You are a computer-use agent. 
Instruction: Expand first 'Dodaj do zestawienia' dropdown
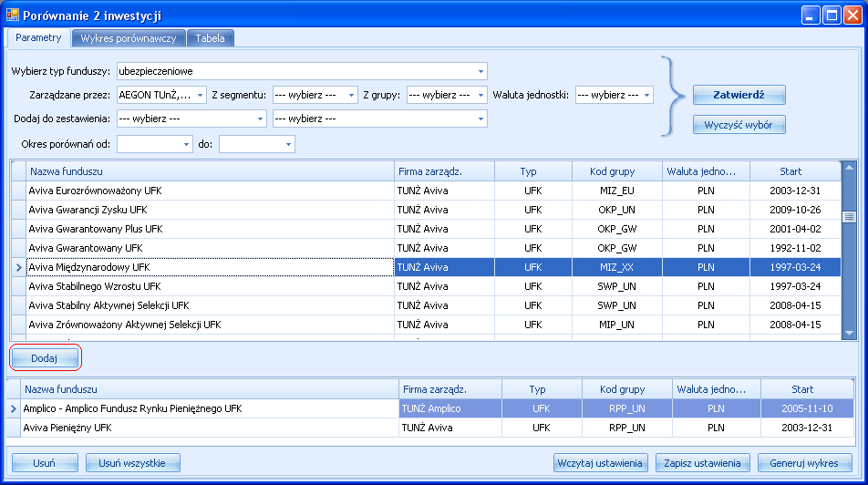260,119
